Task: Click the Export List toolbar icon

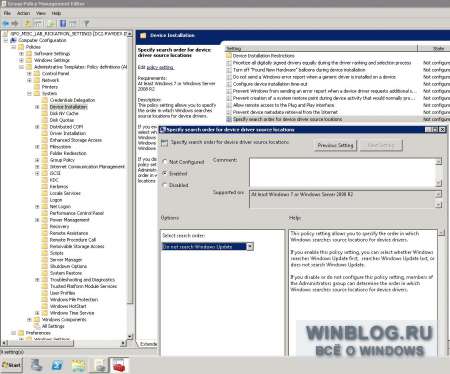Action: coord(52,23)
